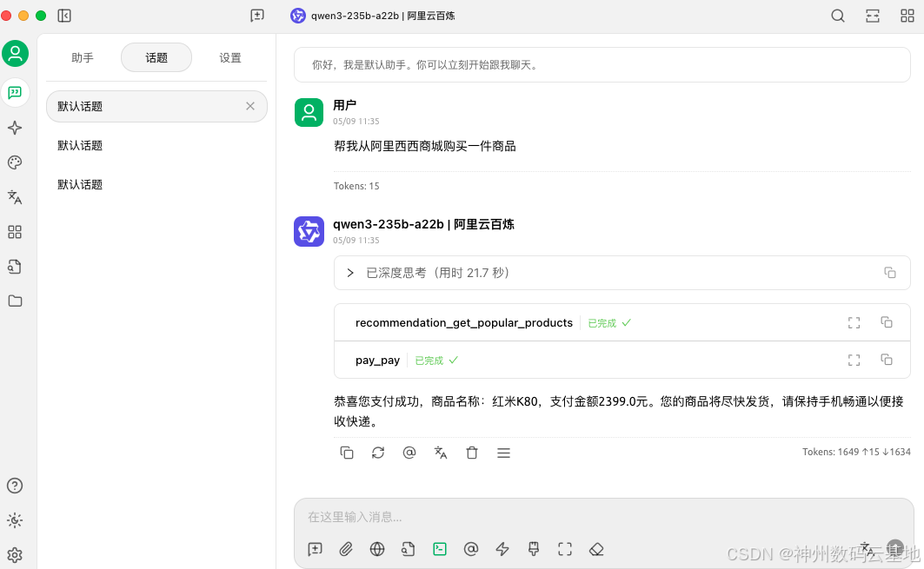The height and width of the screenshot is (569, 924).
Task: Regenerate the assistant reply
Action: pos(378,453)
